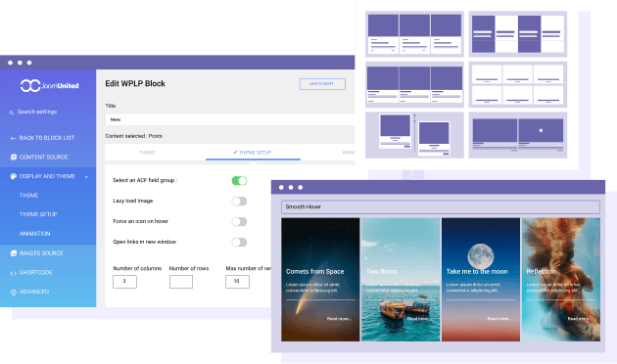Open the Two Boats card
The height and width of the screenshot is (364, 617).
point(401,280)
